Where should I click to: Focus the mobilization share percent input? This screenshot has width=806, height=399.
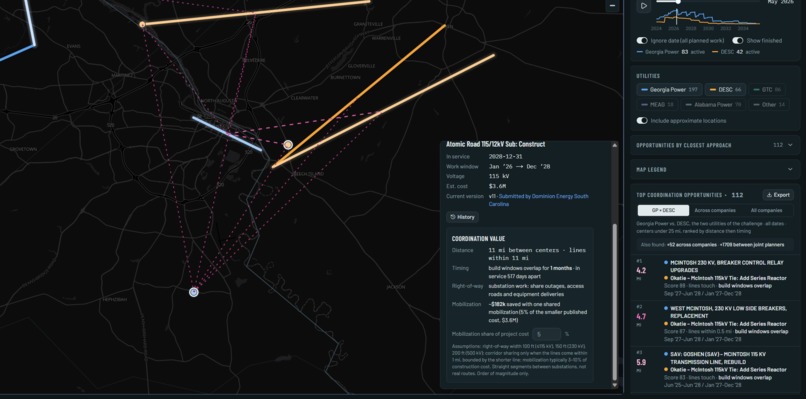click(546, 334)
